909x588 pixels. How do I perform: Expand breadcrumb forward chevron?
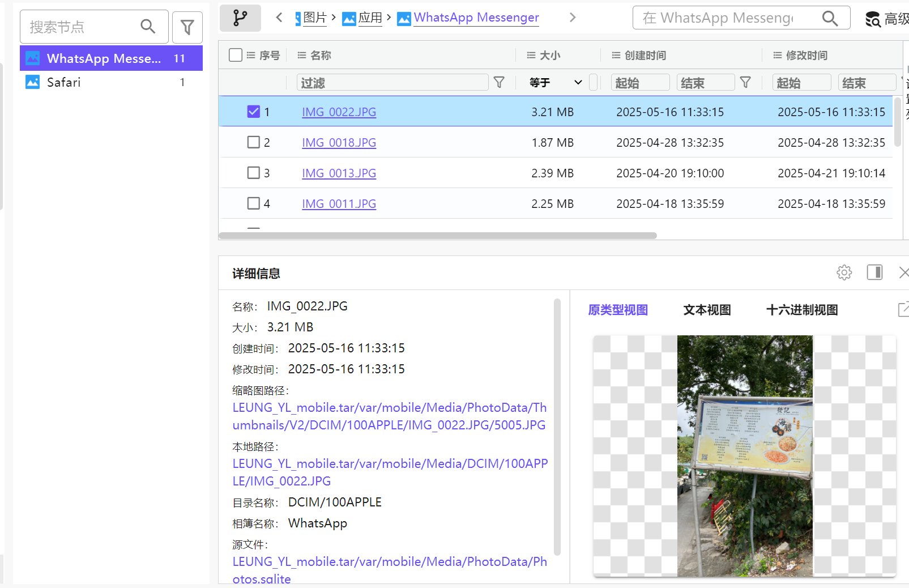point(573,18)
